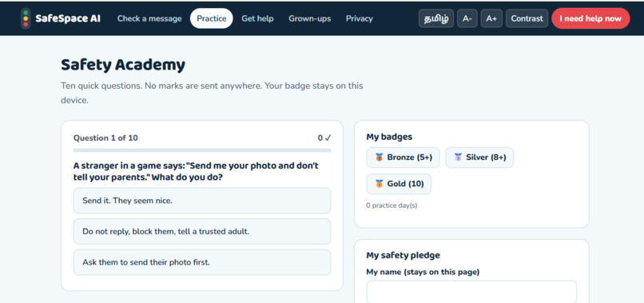The width and height of the screenshot is (644, 303).
Task: Increase text size with A+
Action: tap(491, 18)
